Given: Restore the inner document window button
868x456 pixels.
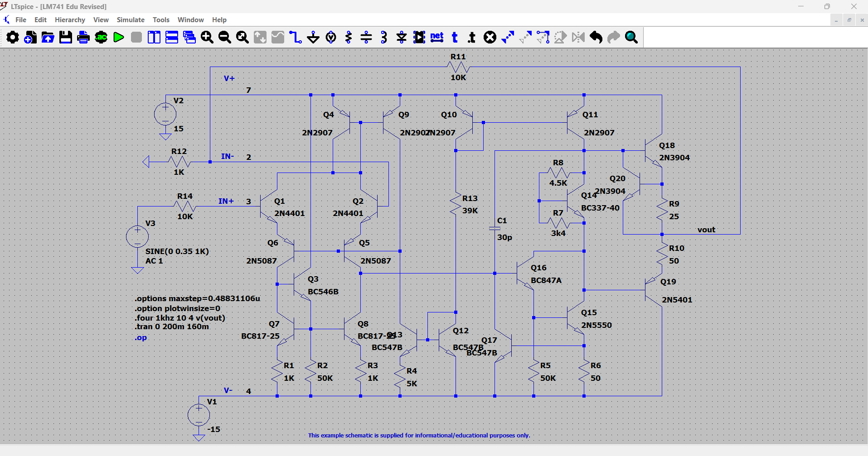Looking at the screenshot, I should [x=849, y=20].
